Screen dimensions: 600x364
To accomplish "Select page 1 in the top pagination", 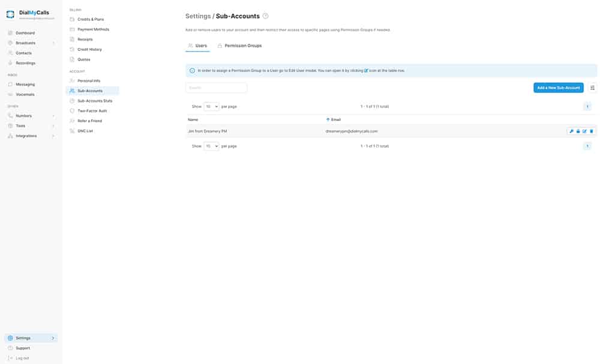I will tap(587, 106).
